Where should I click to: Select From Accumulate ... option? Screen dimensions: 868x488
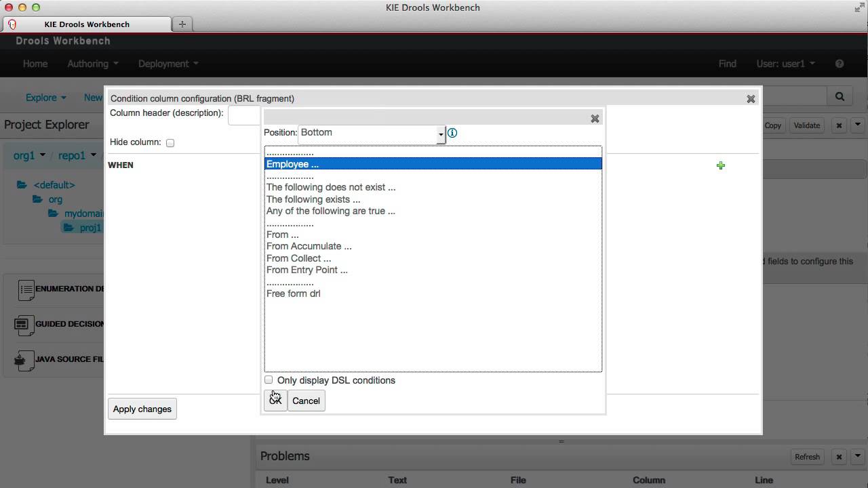[x=309, y=246]
